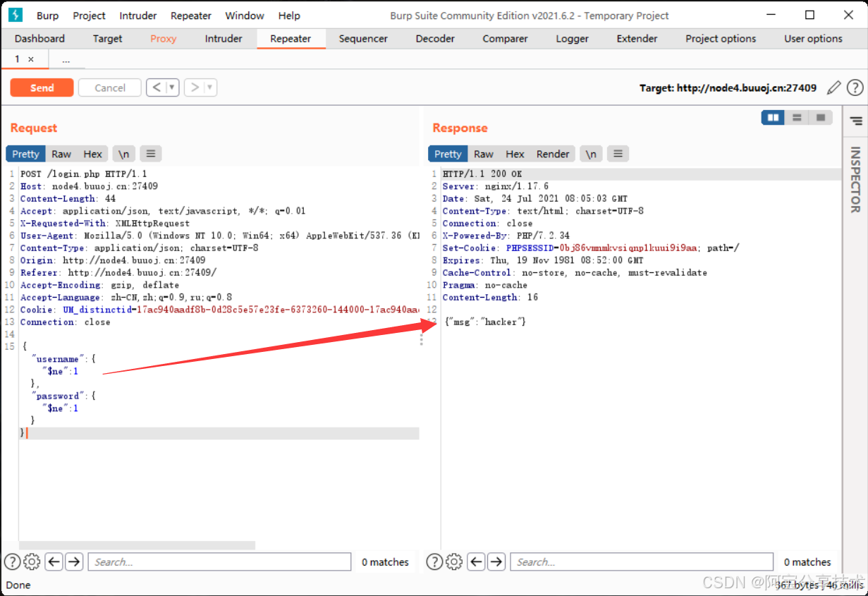Open Response search settings gear icon
Viewport: 868px width, 596px height.
pos(454,561)
